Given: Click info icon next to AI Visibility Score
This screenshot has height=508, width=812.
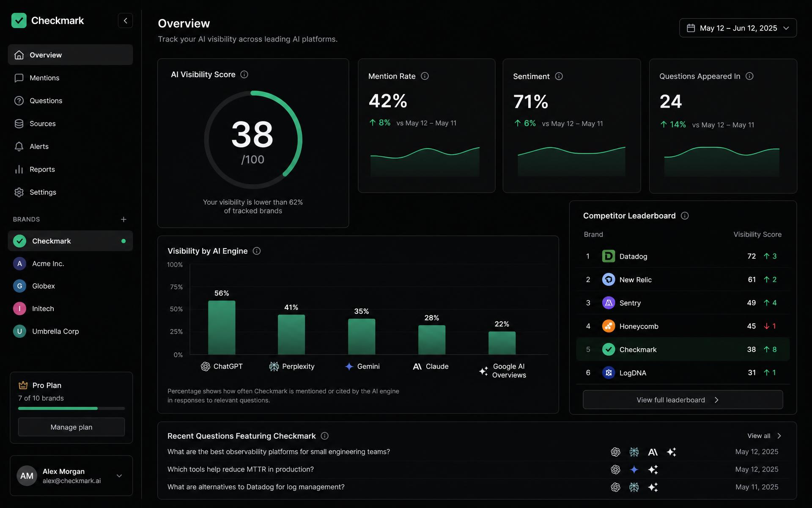Looking at the screenshot, I should tap(244, 75).
